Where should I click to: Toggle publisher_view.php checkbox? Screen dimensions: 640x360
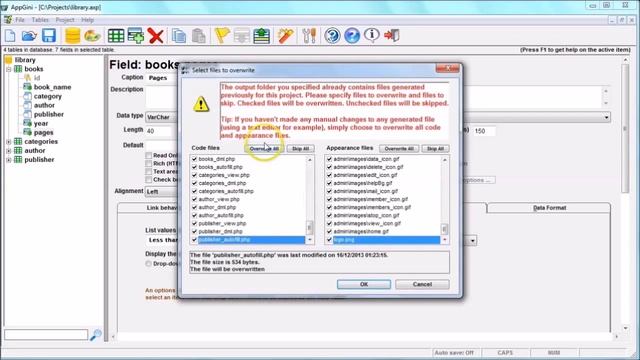(194, 223)
